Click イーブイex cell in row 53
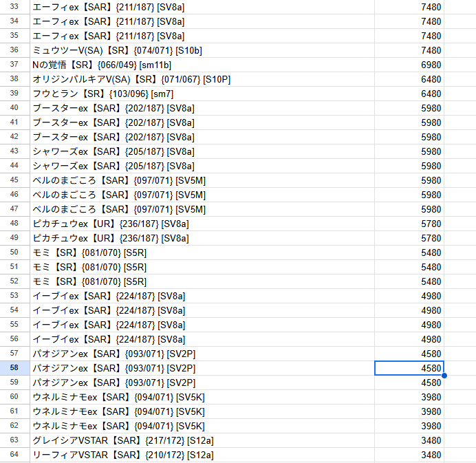 click(202, 296)
